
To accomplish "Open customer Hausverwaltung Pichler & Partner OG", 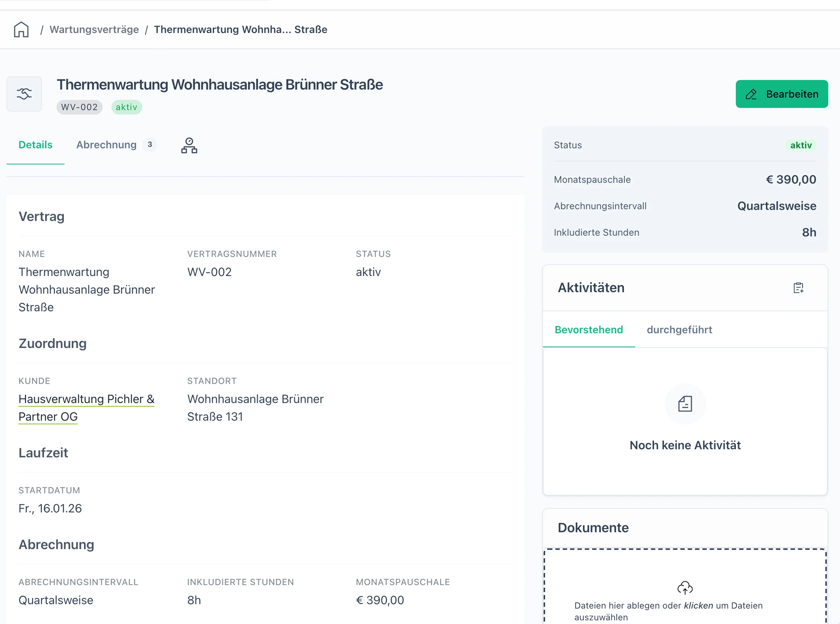I will [87, 408].
